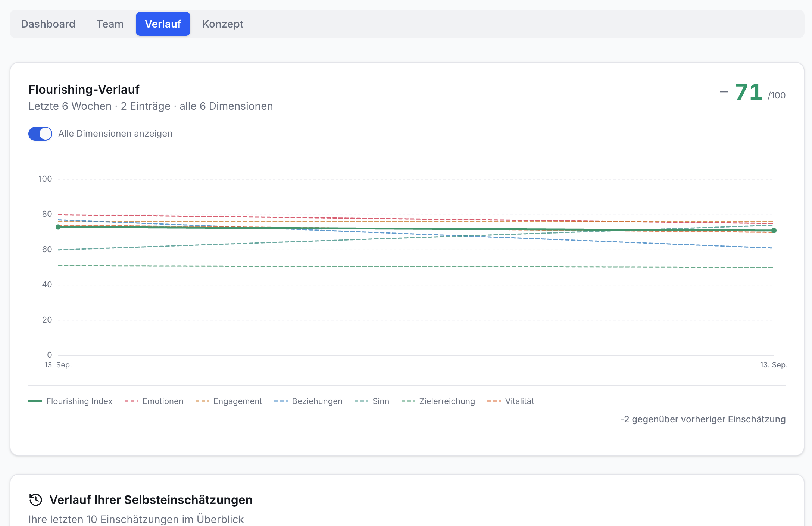Select the Engagement legend entry

coord(229,401)
